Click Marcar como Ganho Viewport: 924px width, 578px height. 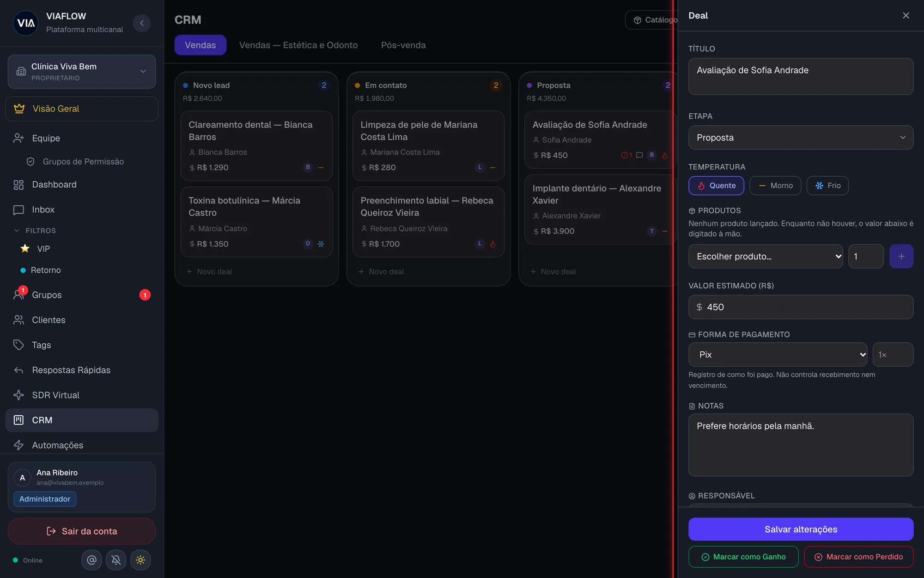(743, 557)
